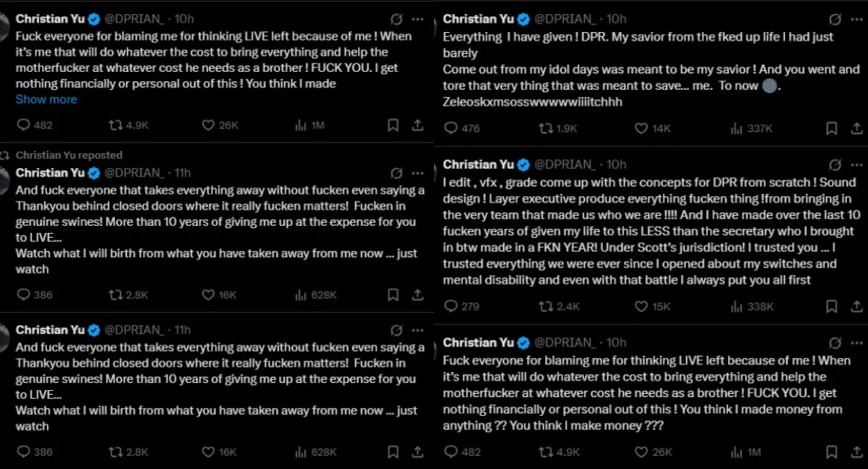Open the 338K views analytics icon
868x469 pixels.
737,306
